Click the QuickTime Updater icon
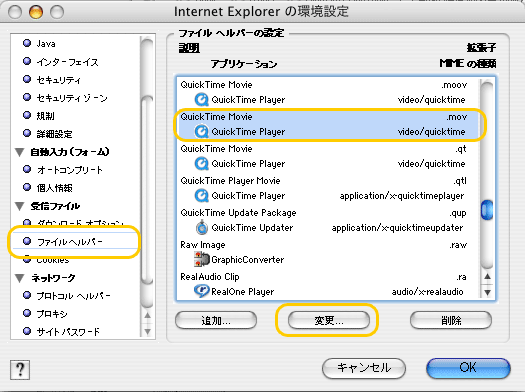Screen dimensions: 525x392 [202, 228]
